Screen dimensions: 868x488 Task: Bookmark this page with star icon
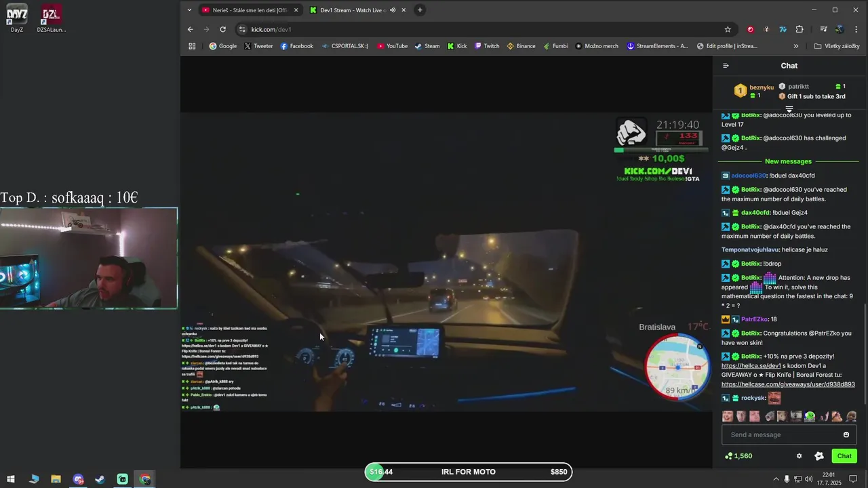coord(728,29)
